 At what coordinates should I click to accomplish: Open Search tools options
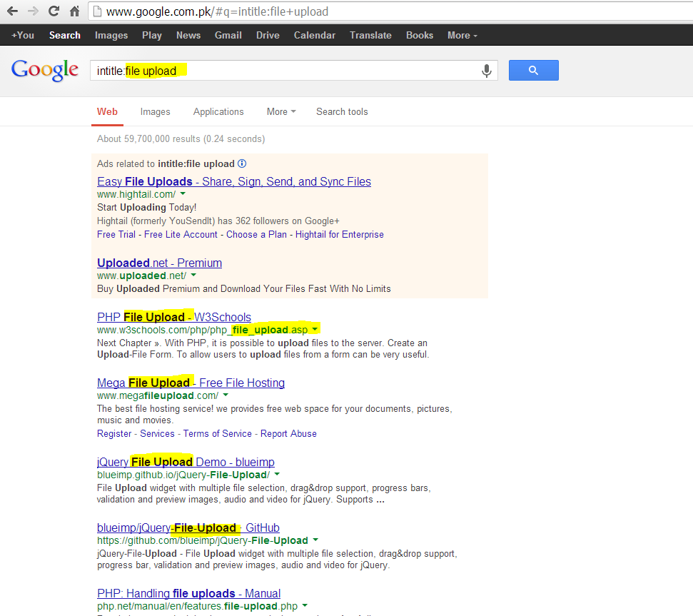342,112
